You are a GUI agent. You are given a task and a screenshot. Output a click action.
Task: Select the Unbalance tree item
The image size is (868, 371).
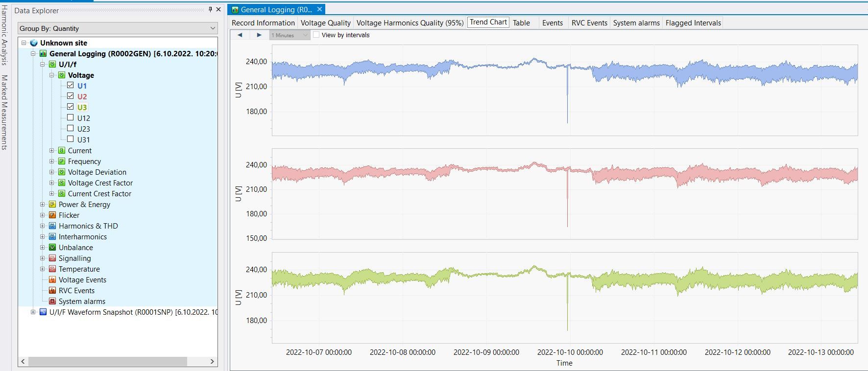pos(76,247)
